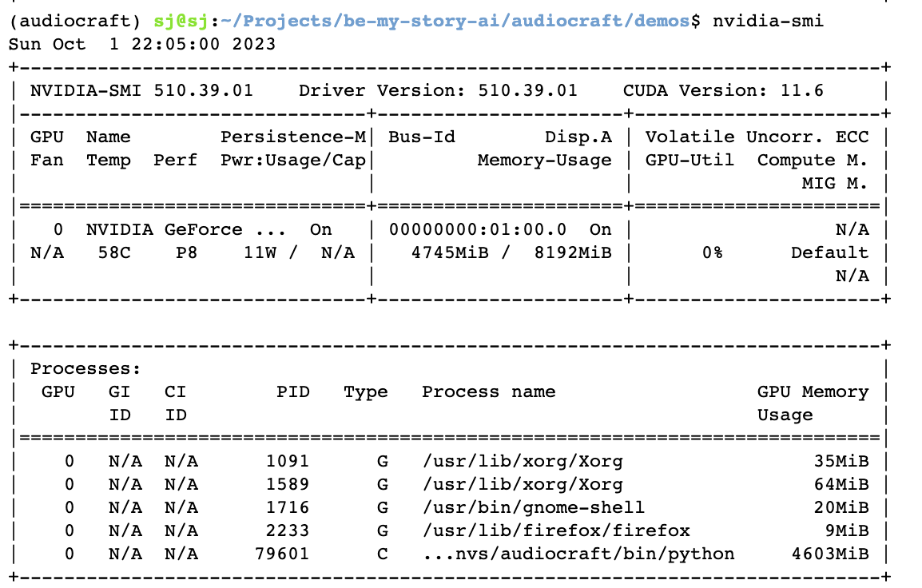This screenshot has height=588, width=922.
Task: Click the ...nvs/audiocraft/bin/python process name
Action: (578, 554)
